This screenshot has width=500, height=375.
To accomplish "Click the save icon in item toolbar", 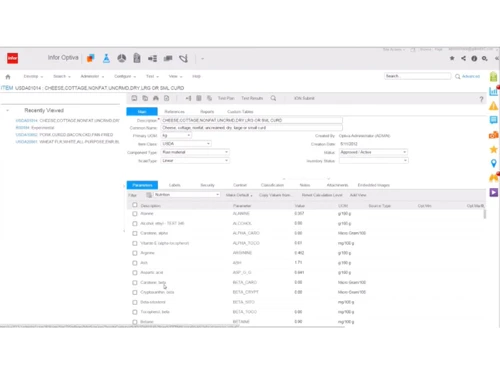I will tap(134, 98).
